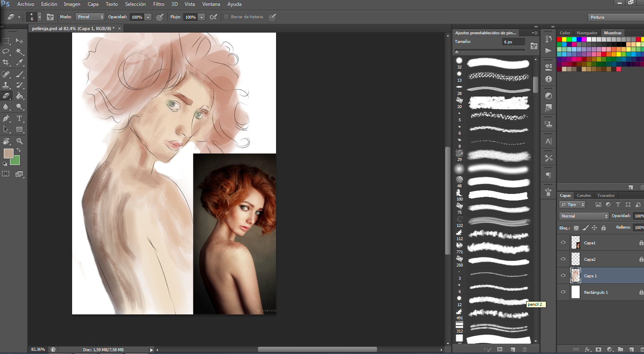
Task: Switch to the Trazados tab
Action: 606,196
